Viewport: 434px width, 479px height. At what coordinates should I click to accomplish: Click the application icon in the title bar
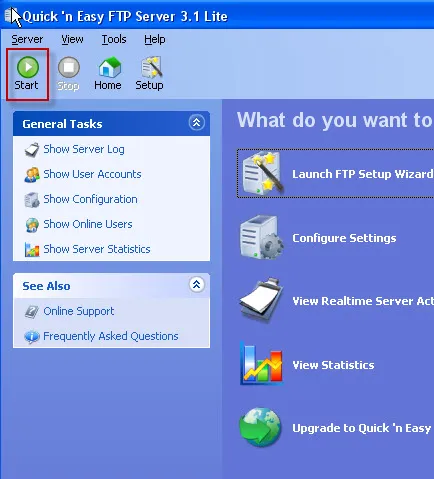pos(10,15)
